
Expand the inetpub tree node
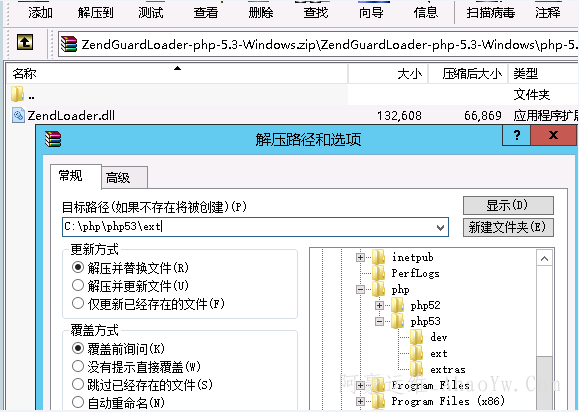(x=360, y=257)
